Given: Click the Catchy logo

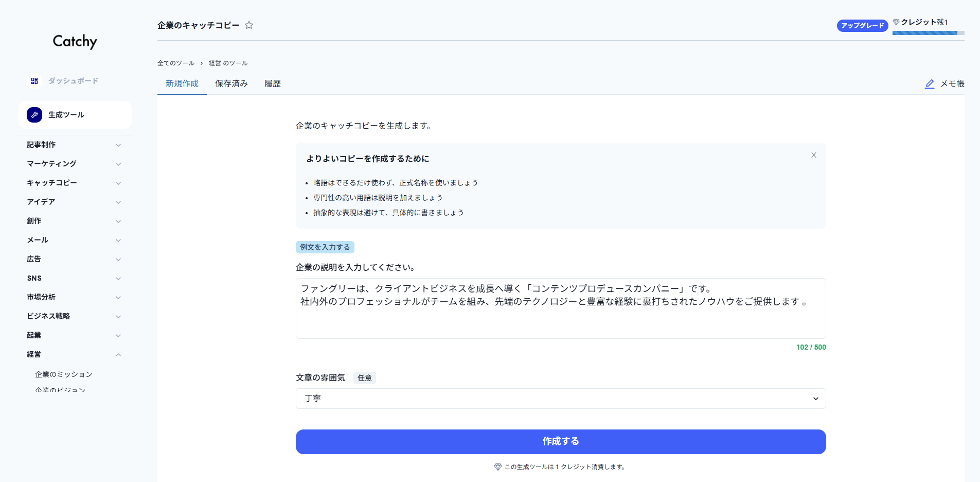Looking at the screenshot, I should [x=75, y=41].
